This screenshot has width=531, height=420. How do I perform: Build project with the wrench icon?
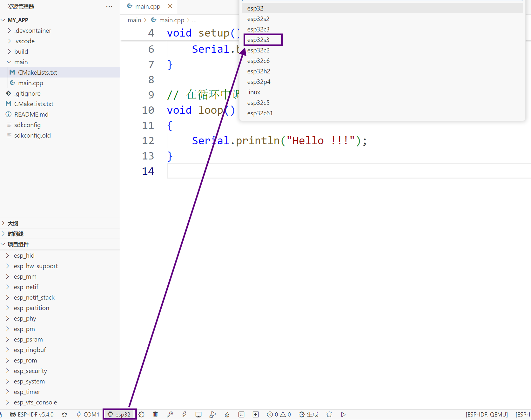(170, 414)
